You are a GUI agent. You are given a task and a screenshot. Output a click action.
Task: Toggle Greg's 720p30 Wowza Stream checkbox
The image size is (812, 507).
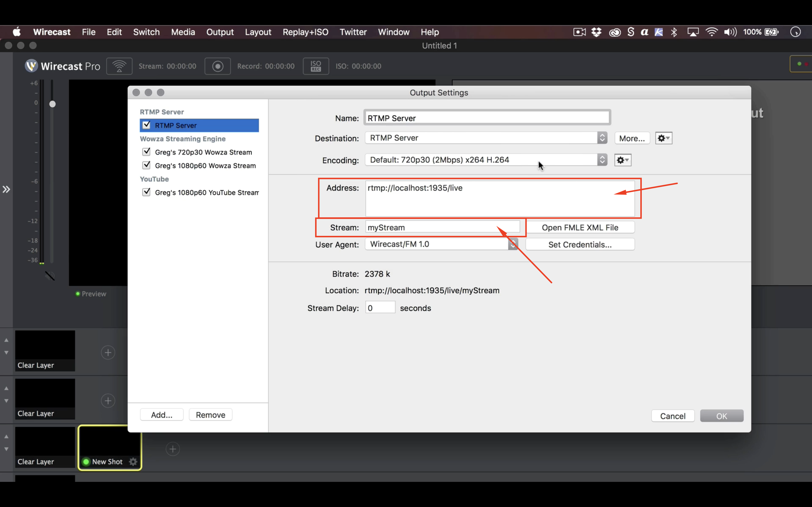pyautogui.click(x=146, y=152)
